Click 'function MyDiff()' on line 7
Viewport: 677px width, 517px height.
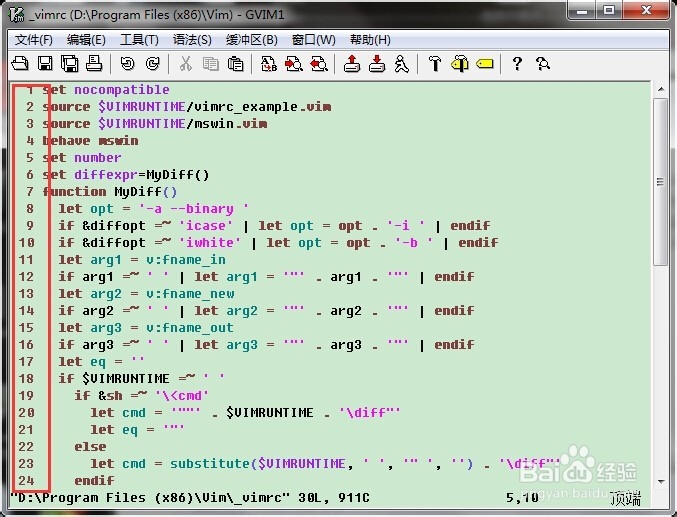point(110,192)
